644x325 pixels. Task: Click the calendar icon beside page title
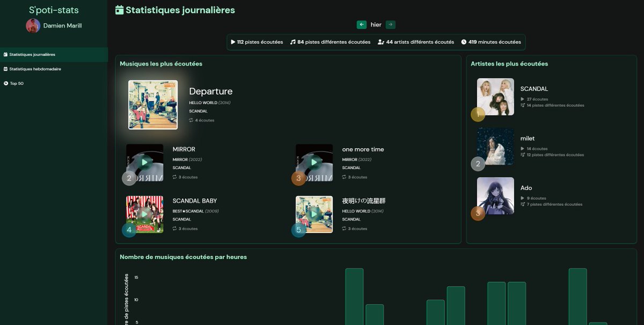click(x=119, y=10)
